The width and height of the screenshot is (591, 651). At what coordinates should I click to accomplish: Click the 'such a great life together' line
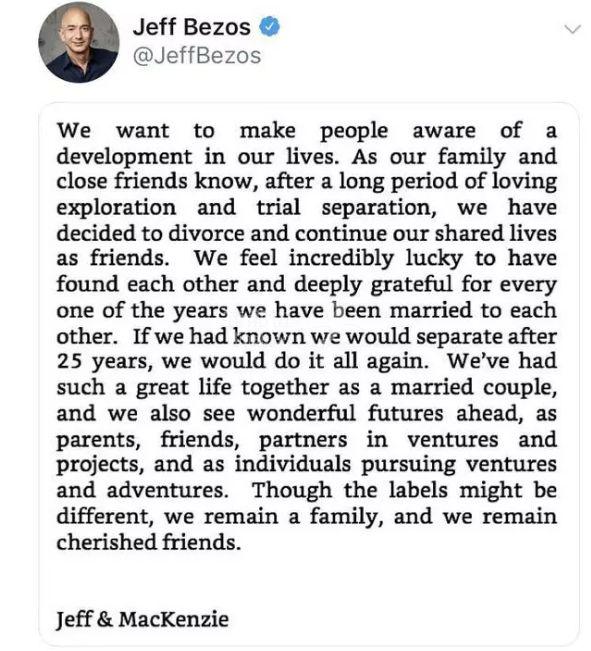307,387
